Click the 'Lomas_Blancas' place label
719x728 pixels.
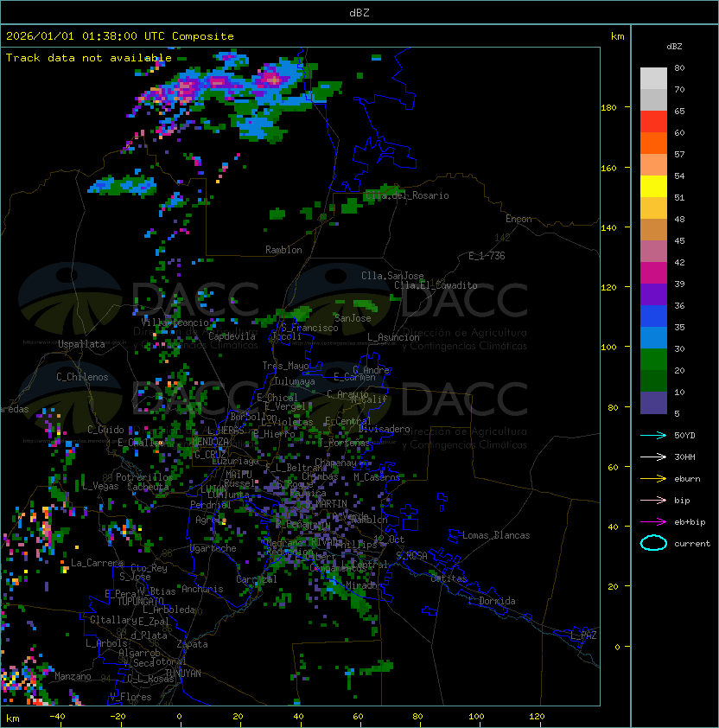[x=496, y=535]
